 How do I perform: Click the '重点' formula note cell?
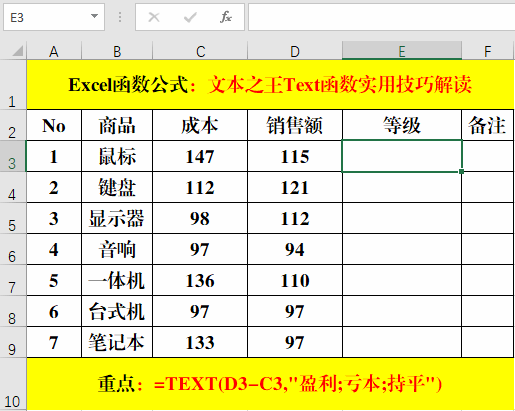click(270, 384)
